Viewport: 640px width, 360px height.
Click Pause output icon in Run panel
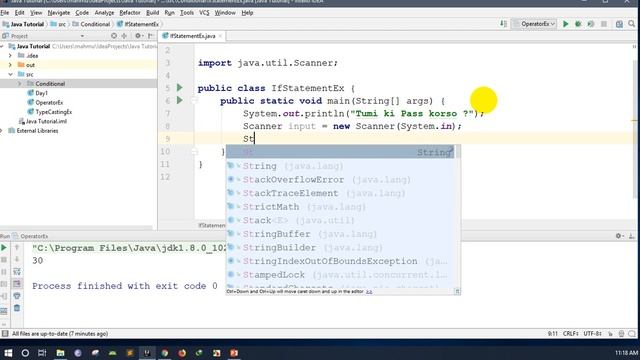pyautogui.click(x=4, y=271)
